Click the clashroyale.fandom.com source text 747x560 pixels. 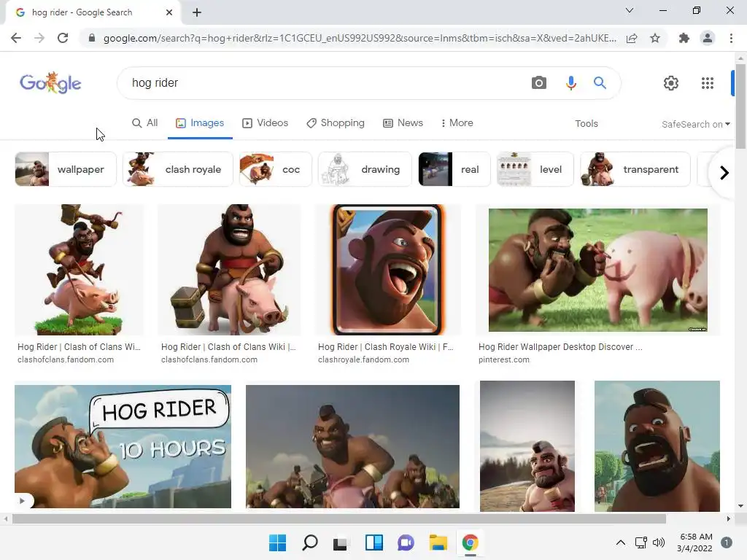point(363,359)
